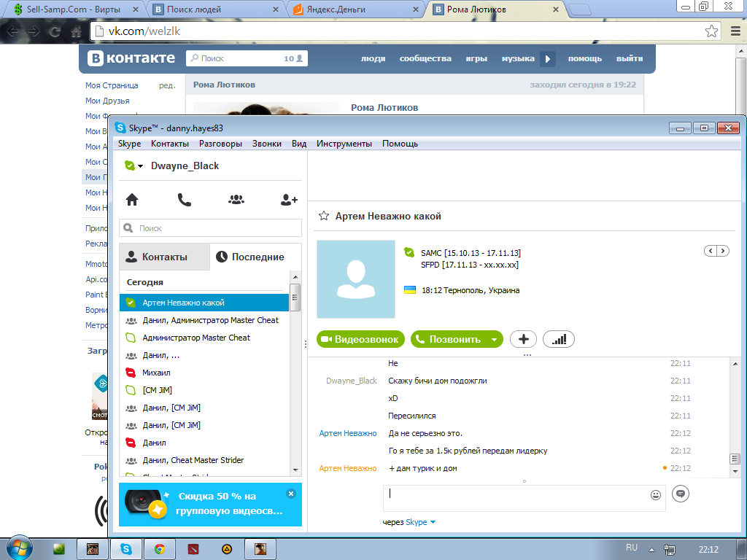
Task: Open the Контакты menu
Action: 169,144
